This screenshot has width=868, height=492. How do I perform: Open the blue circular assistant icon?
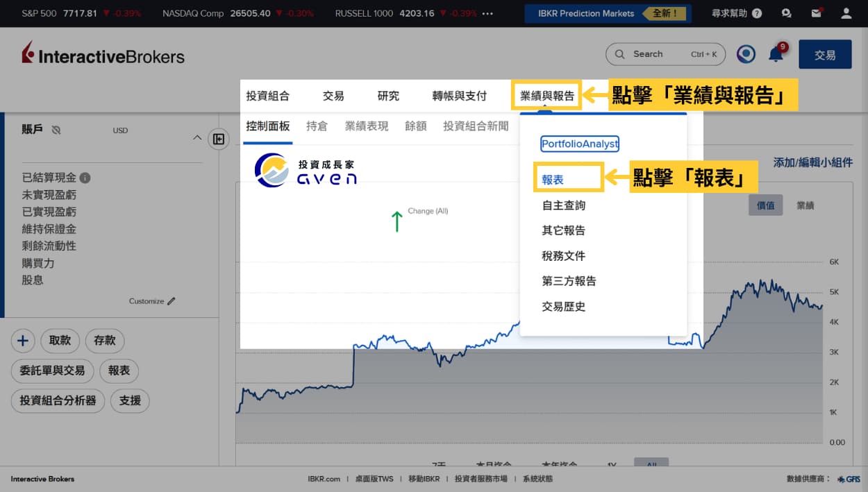coord(746,54)
